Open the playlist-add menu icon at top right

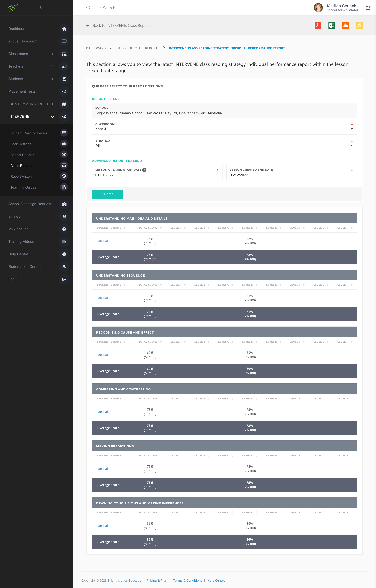[368, 8]
